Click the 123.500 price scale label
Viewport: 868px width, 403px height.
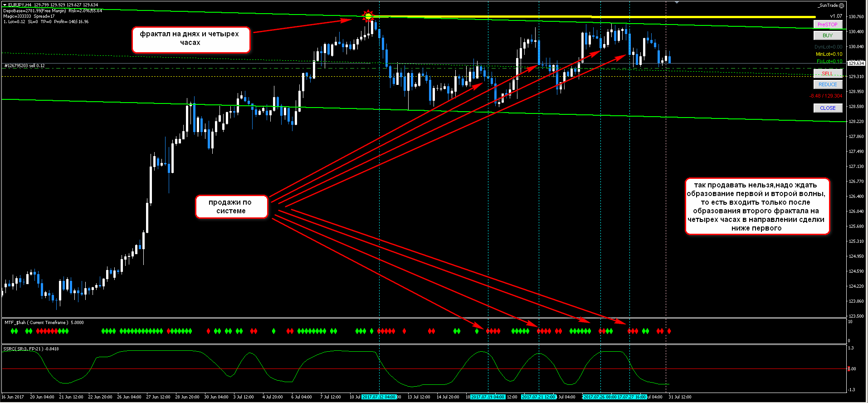click(x=856, y=316)
